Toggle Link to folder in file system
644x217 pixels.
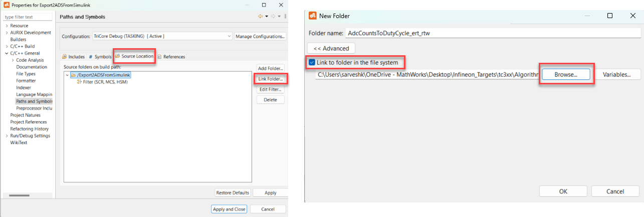(x=312, y=63)
